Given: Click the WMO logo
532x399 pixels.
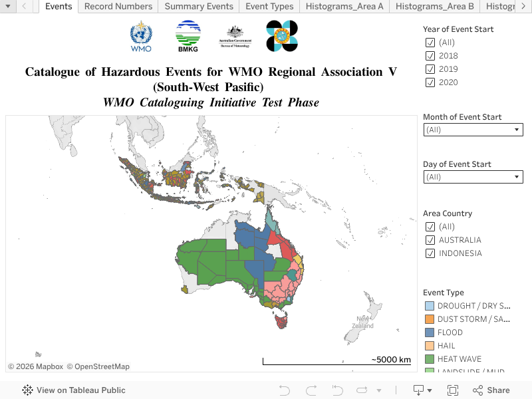Looking at the screenshot, I should [x=141, y=37].
